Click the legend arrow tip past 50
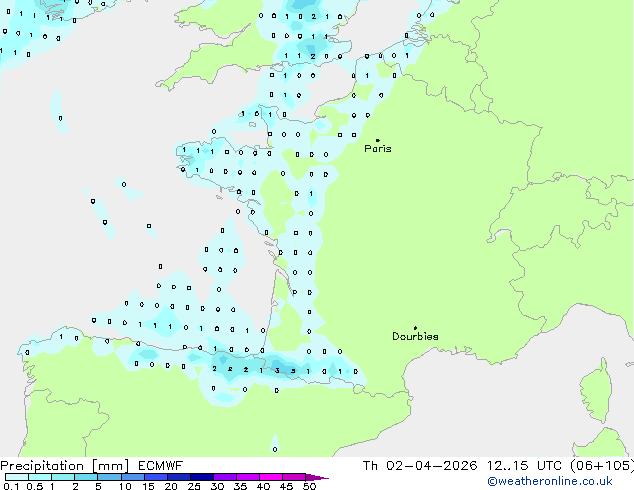This screenshot has height=490, width=634. pyautogui.click(x=317, y=477)
